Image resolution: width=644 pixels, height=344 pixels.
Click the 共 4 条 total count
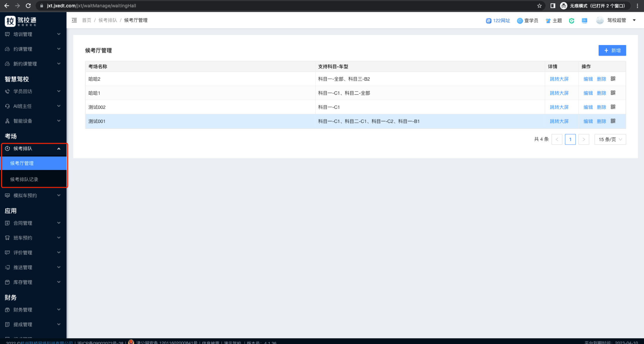coord(541,139)
